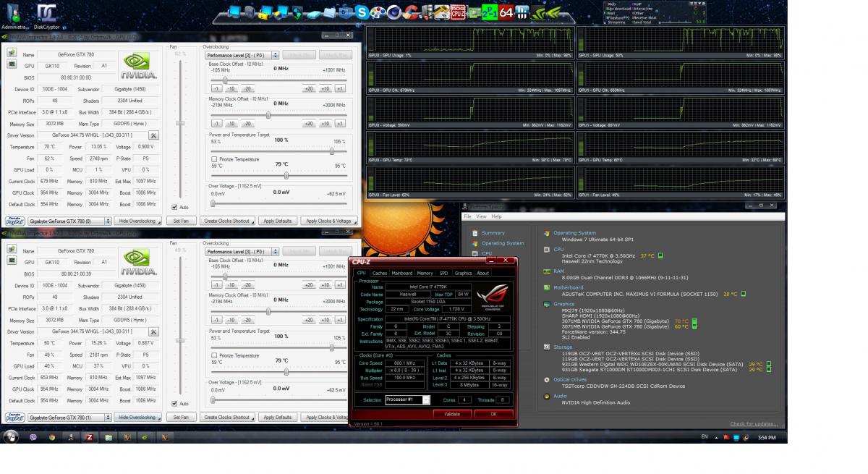This screenshot has width=868, height=474.
Task: Click the Validate button in CPU-Z
Action: click(451, 414)
